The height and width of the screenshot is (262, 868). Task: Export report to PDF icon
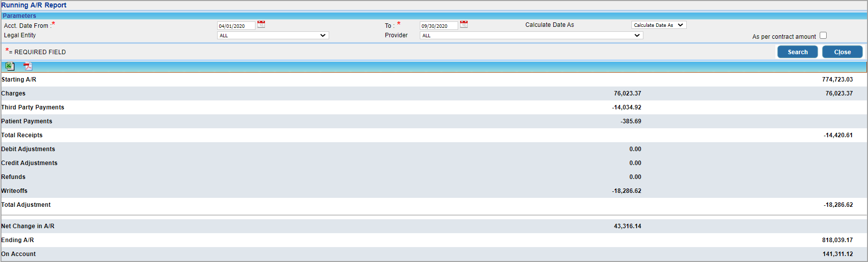click(28, 66)
